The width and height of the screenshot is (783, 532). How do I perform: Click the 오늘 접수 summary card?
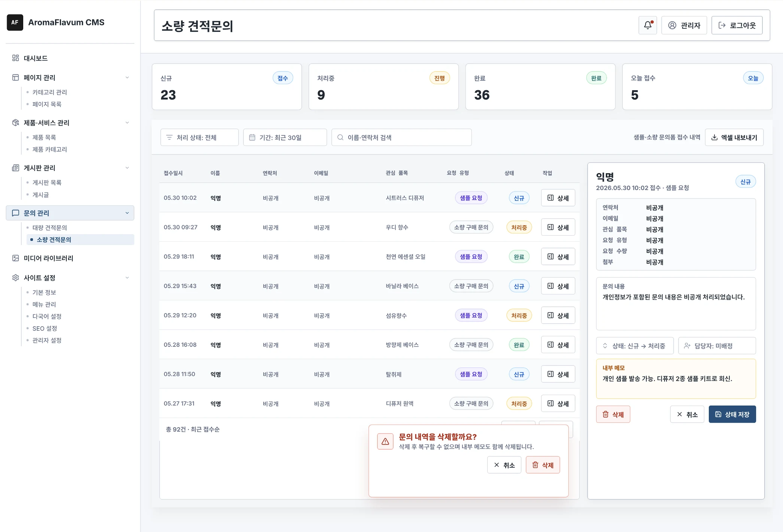point(697,87)
